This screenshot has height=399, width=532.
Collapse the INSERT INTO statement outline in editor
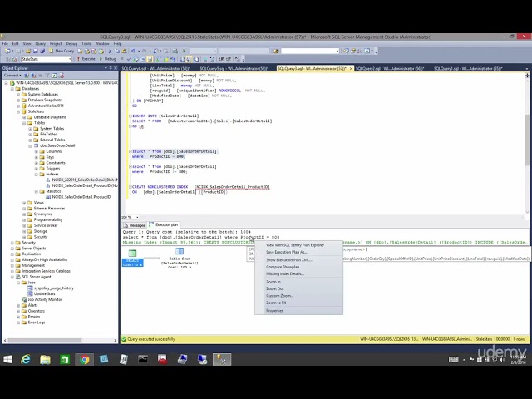pyautogui.click(x=131, y=116)
